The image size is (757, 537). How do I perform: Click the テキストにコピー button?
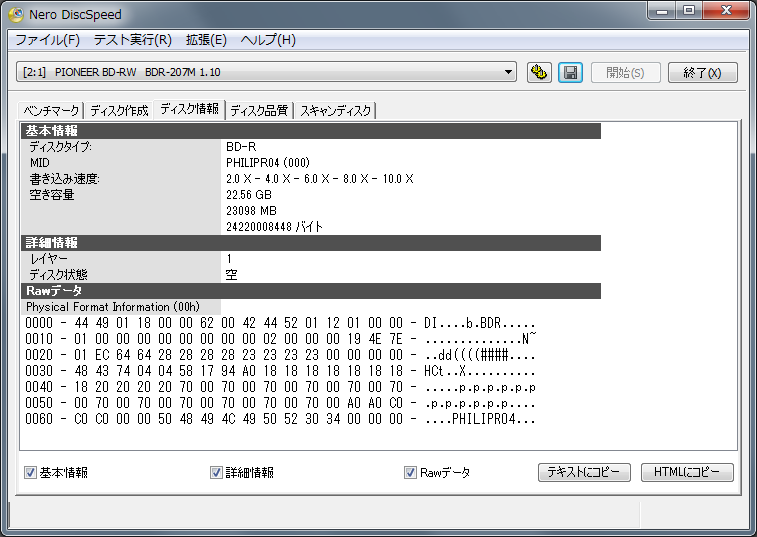(584, 472)
